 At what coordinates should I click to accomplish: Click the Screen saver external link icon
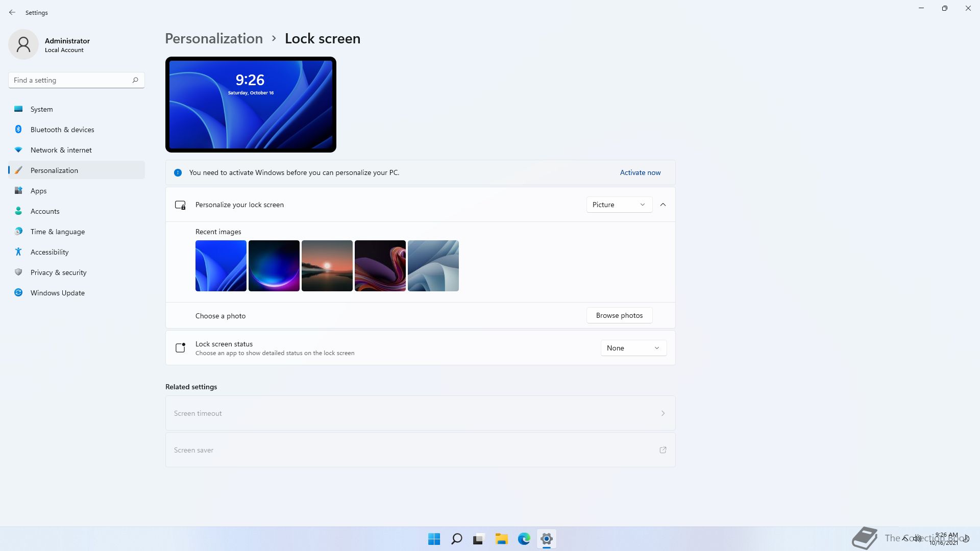[663, 450]
